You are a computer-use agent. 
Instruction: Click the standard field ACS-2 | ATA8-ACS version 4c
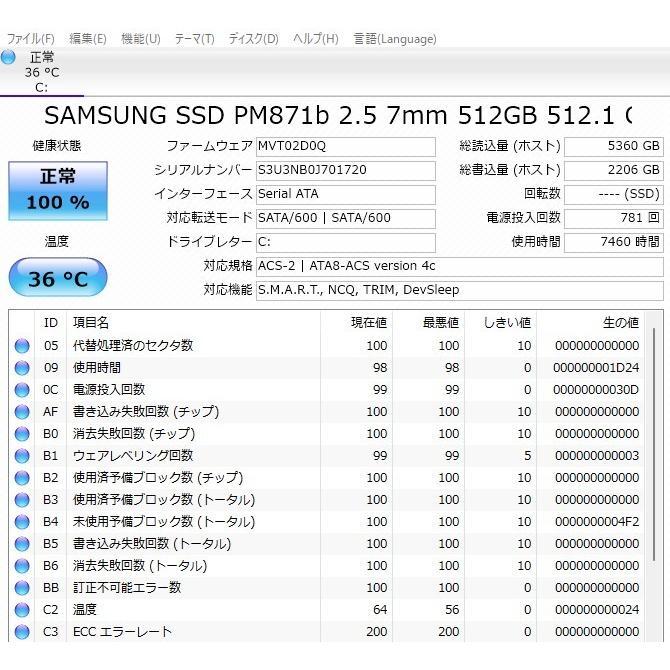pos(460,267)
